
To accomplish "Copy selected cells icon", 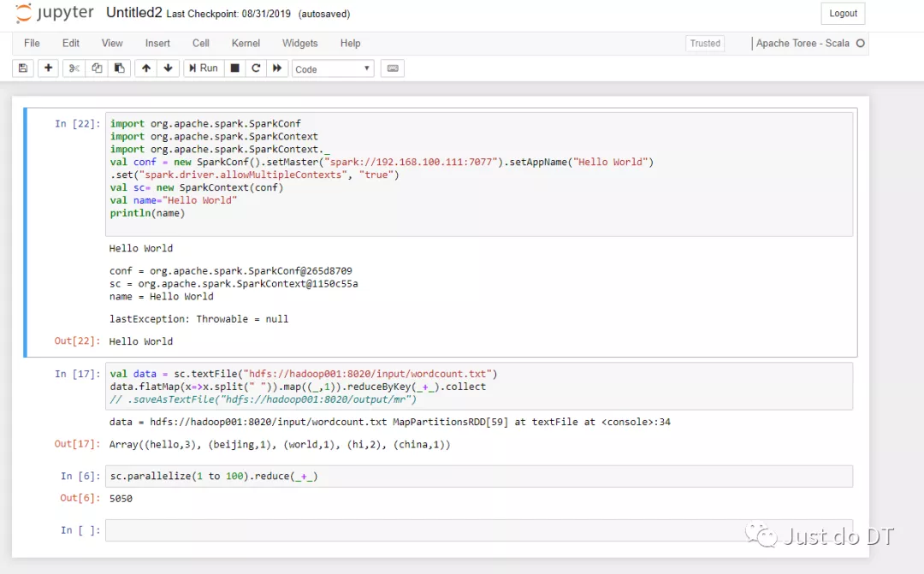I will [97, 68].
